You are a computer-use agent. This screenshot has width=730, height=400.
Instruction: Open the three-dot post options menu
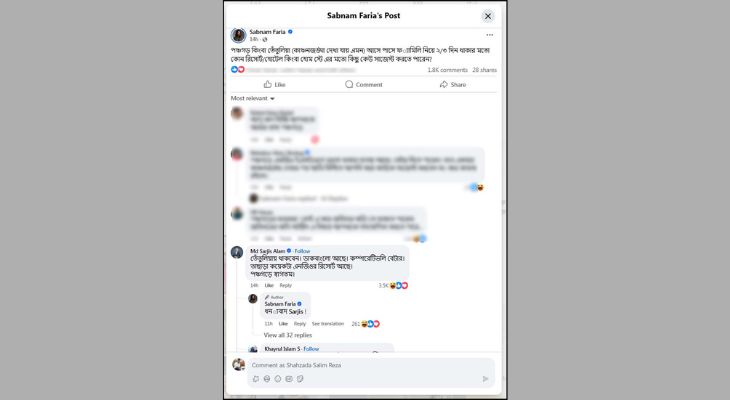pyautogui.click(x=489, y=35)
